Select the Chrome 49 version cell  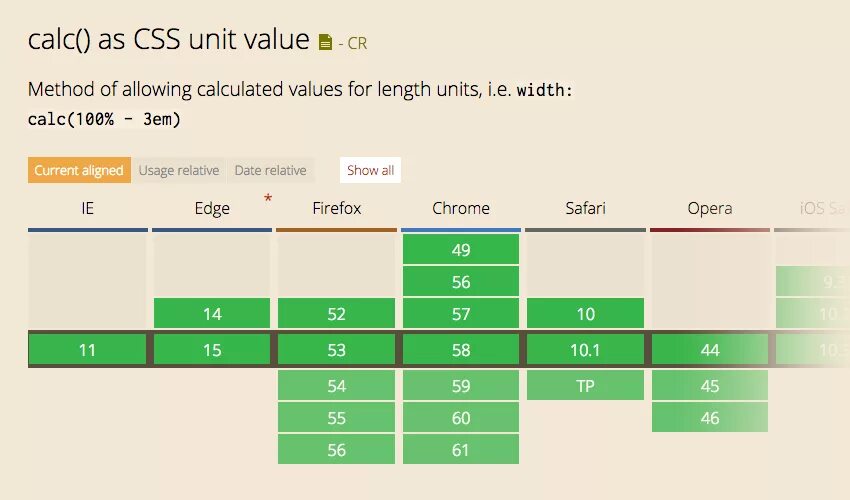pyautogui.click(x=461, y=249)
